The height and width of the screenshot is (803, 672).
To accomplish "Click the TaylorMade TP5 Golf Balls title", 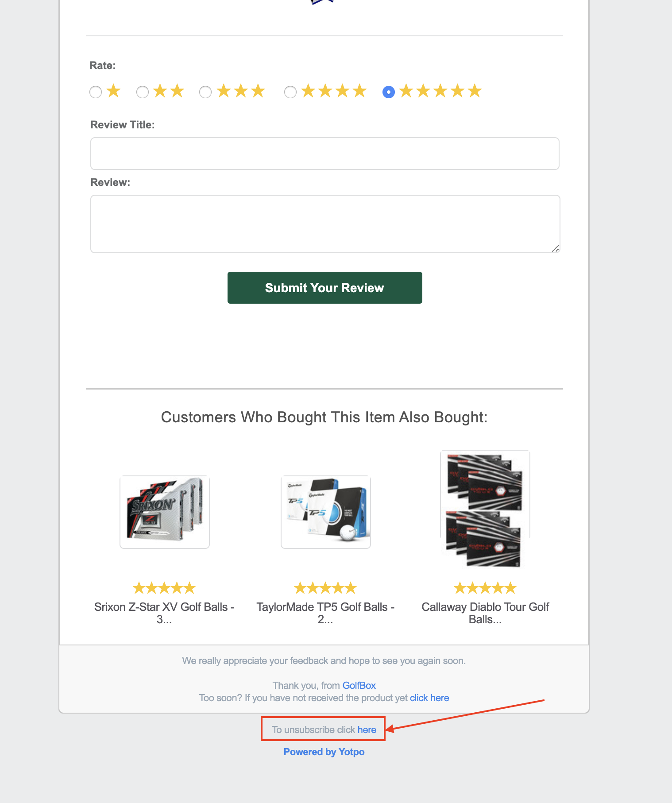I will (x=325, y=613).
